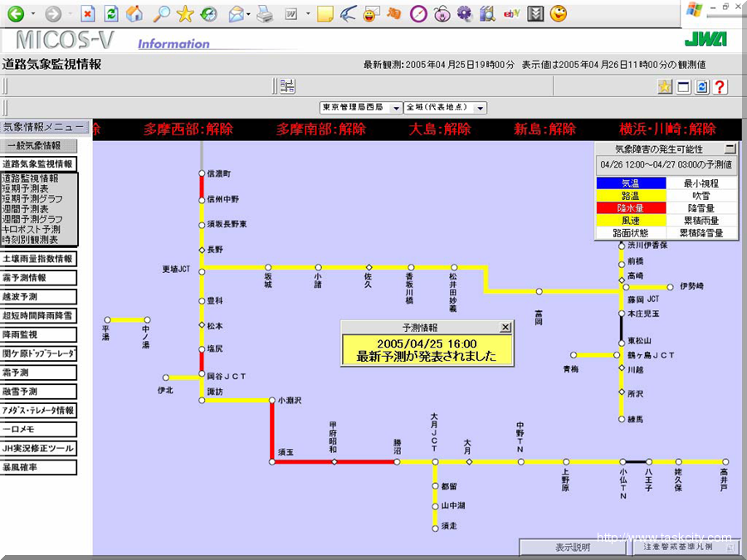Click the tree-structure icon in the toolbar
The width and height of the screenshot is (747, 560).
287,86
